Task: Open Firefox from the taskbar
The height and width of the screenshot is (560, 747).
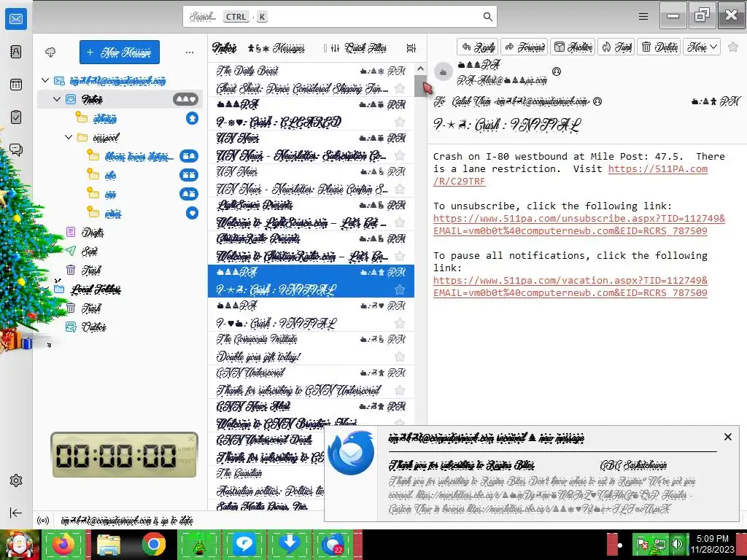Action: 64,544
